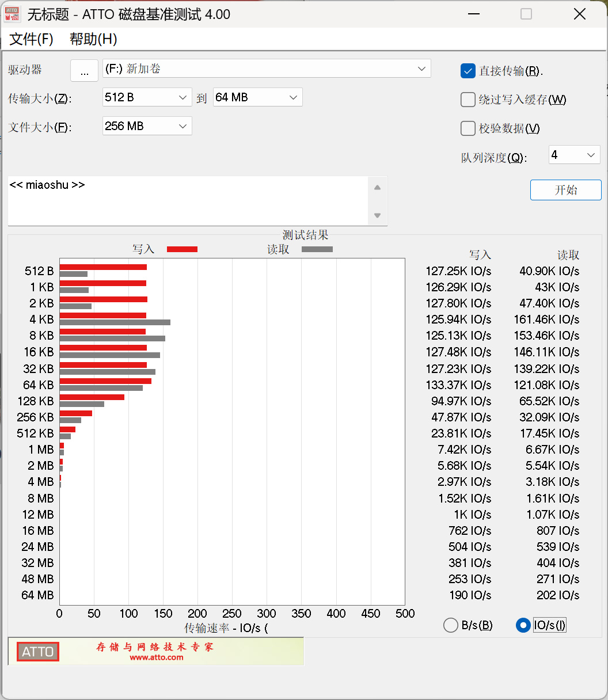Open the 64 MB transfer size dropdown
608x700 pixels.
click(257, 97)
